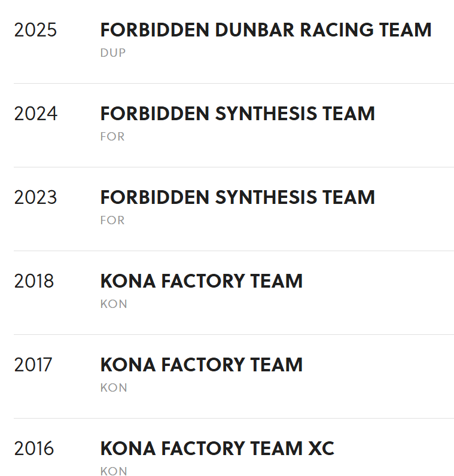Select the 2018 year label
The width and height of the screenshot is (454, 476).
tap(34, 281)
